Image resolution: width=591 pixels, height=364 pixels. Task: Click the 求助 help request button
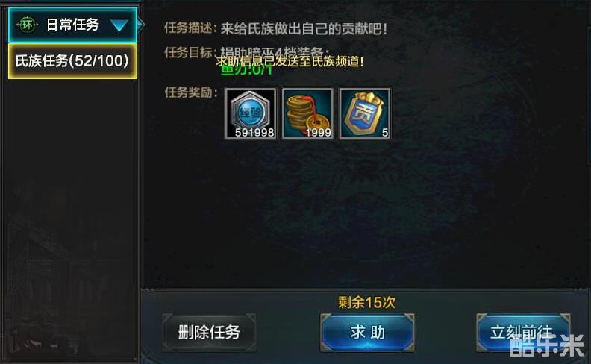point(367,333)
